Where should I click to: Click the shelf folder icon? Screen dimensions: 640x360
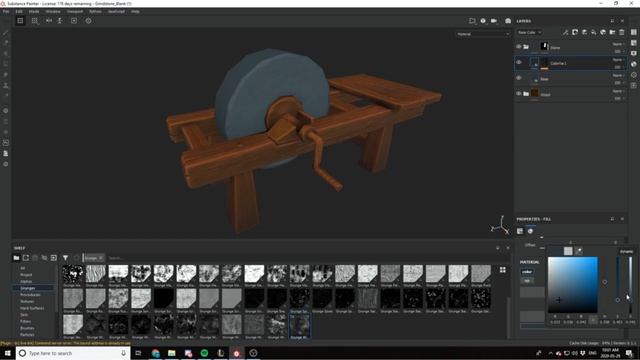tap(16, 258)
